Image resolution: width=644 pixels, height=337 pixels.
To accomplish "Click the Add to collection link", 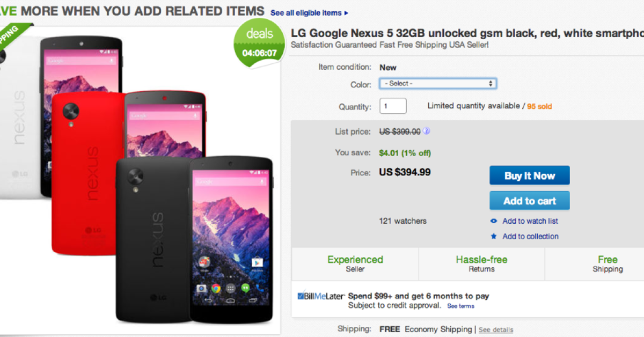I will [x=530, y=236].
